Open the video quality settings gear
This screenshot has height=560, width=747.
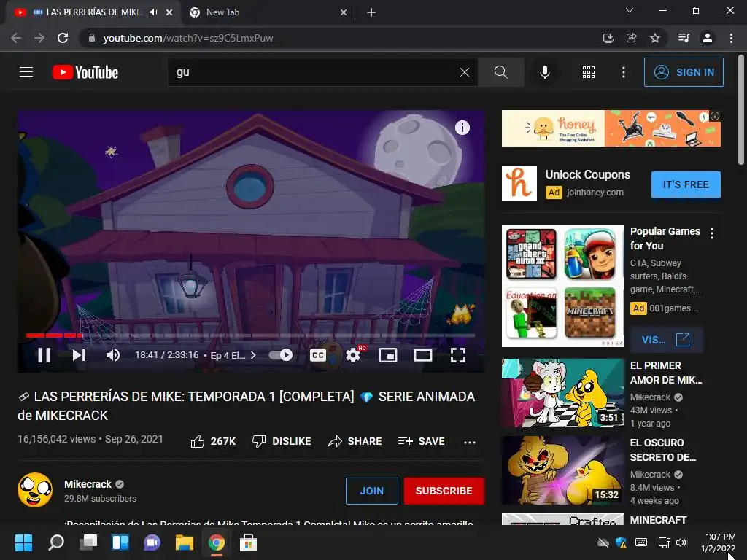pos(353,355)
